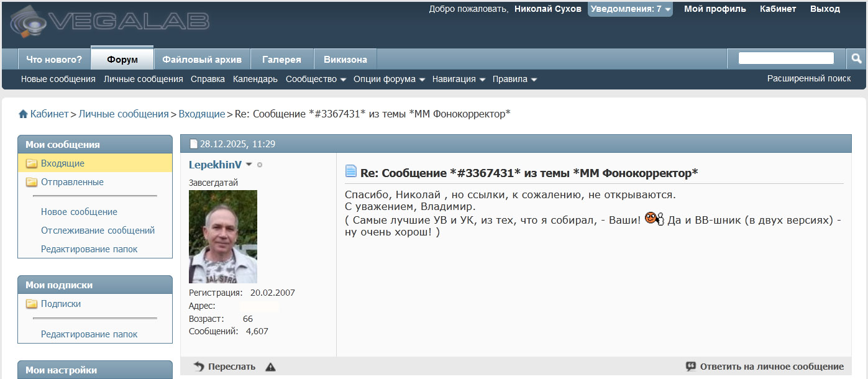Viewport: 868px width, 379px height.
Task: Click Редактирование папок under Мои сообщения
Action: 89,249
